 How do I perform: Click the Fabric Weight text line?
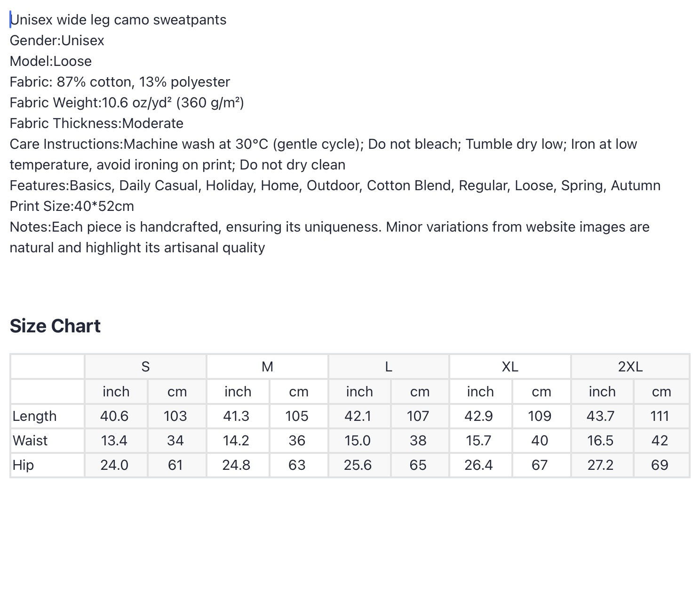[x=127, y=103]
